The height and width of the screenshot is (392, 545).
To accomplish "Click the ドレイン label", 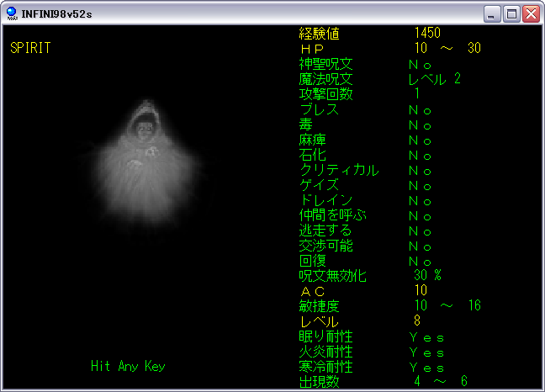I will coord(326,200).
